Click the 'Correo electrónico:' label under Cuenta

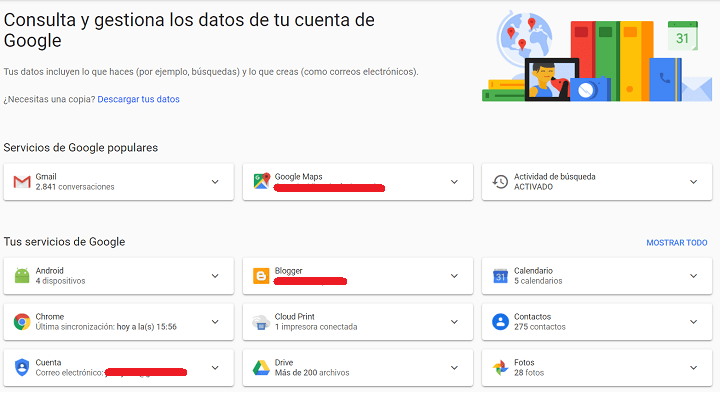pyautogui.click(x=70, y=373)
